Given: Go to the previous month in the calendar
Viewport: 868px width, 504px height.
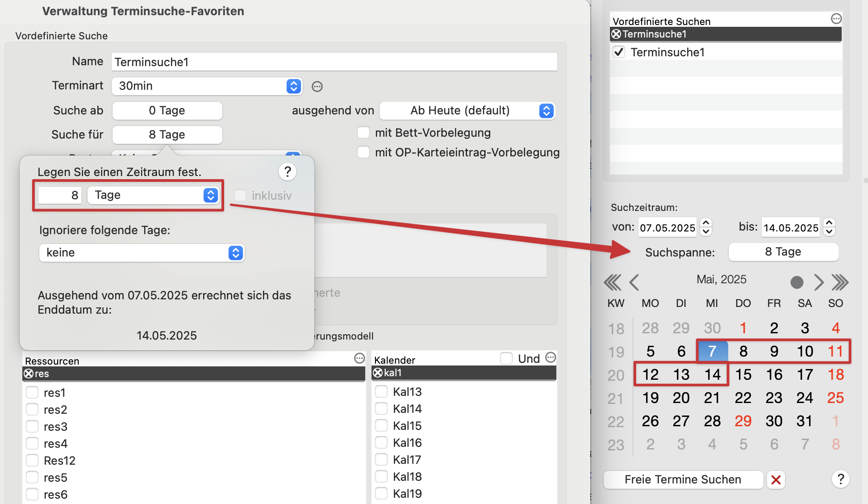Looking at the screenshot, I should 634,282.
